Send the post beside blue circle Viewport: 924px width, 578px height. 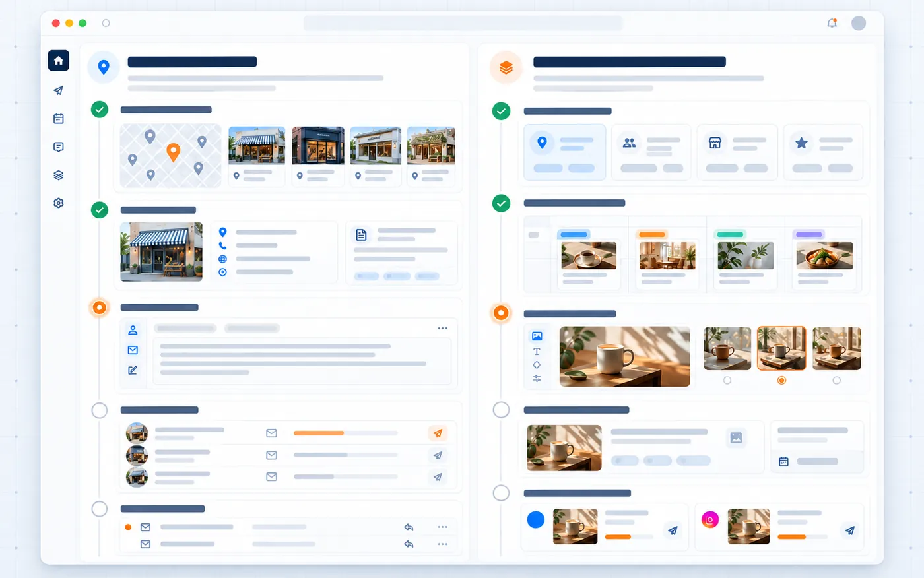[x=673, y=530]
